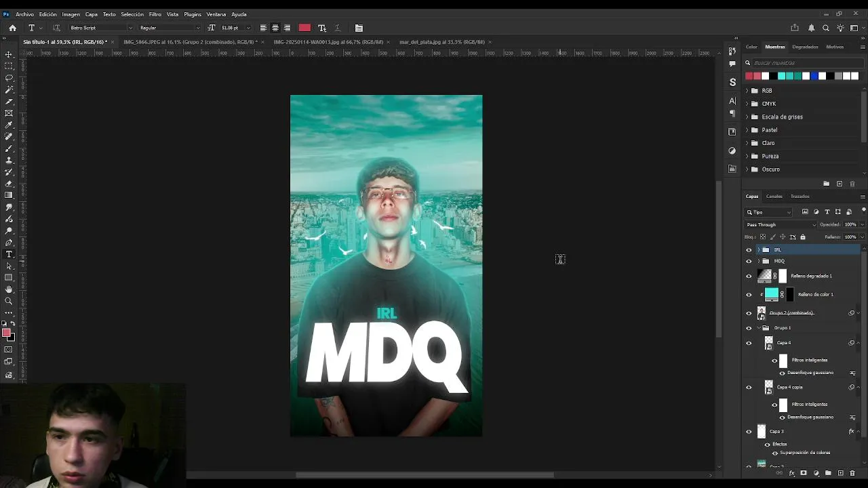This screenshot has width=868, height=488.
Task: Create a new group in Layers panel
Action: (828, 473)
